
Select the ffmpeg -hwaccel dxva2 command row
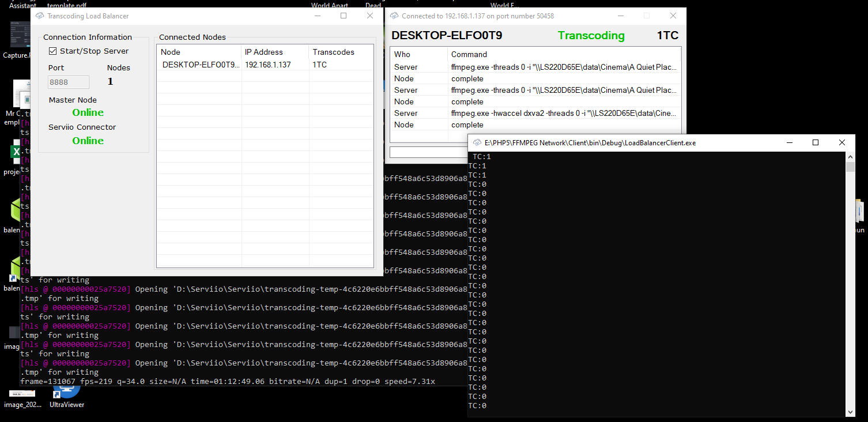(x=535, y=113)
